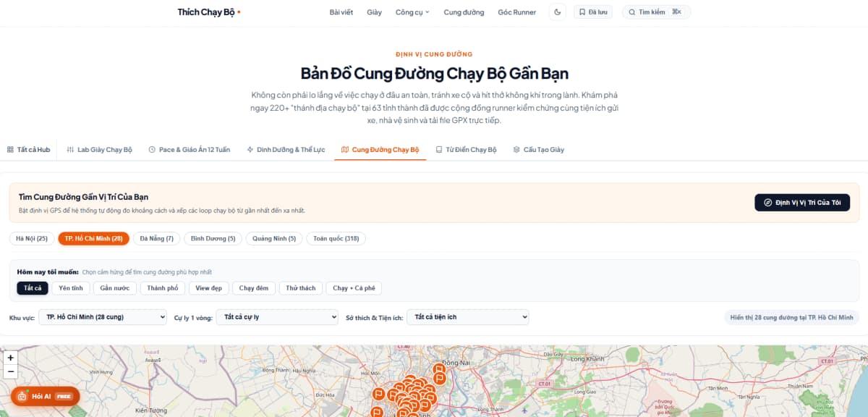Choose the Thử thách mood chip
The width and height of the screenshot is (868, 417).
301,288
